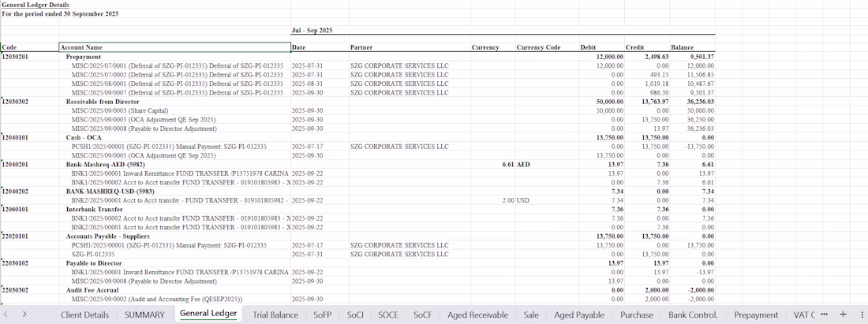Select the 50,000.00 Receivable debit total
This screenshot has height=324, width=868.
coord(602,101)
